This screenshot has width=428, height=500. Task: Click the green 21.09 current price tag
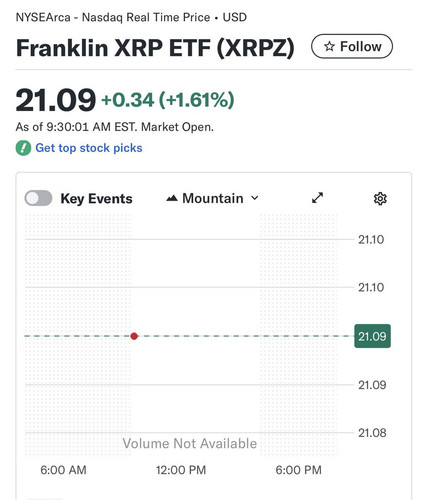tap(372, 336)
